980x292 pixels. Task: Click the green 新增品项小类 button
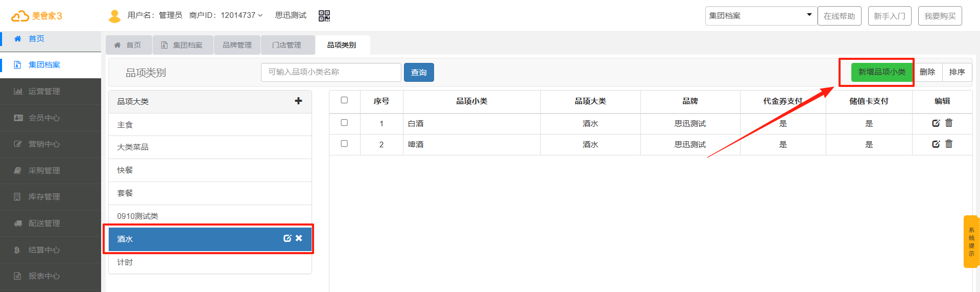881,72
